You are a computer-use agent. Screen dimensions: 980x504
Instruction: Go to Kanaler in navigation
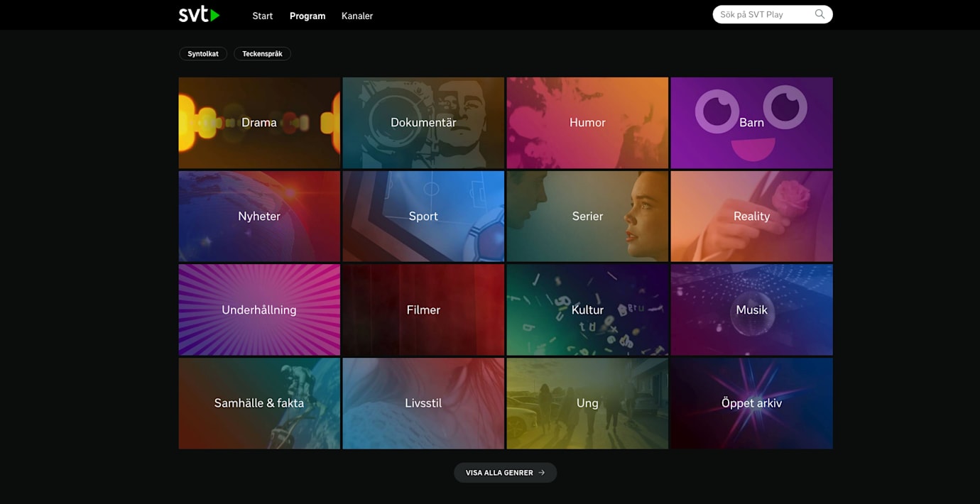point(357,16)
